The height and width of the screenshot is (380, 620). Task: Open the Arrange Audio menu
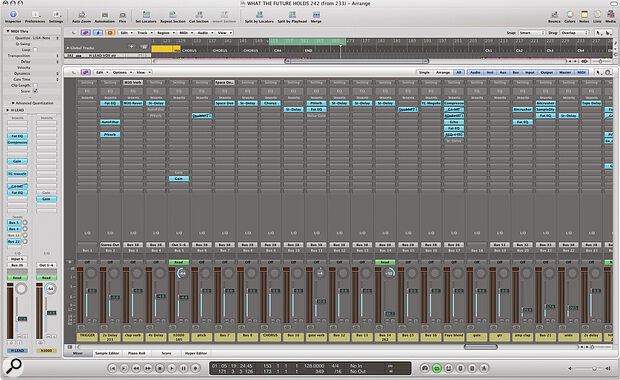click(204, 33)
